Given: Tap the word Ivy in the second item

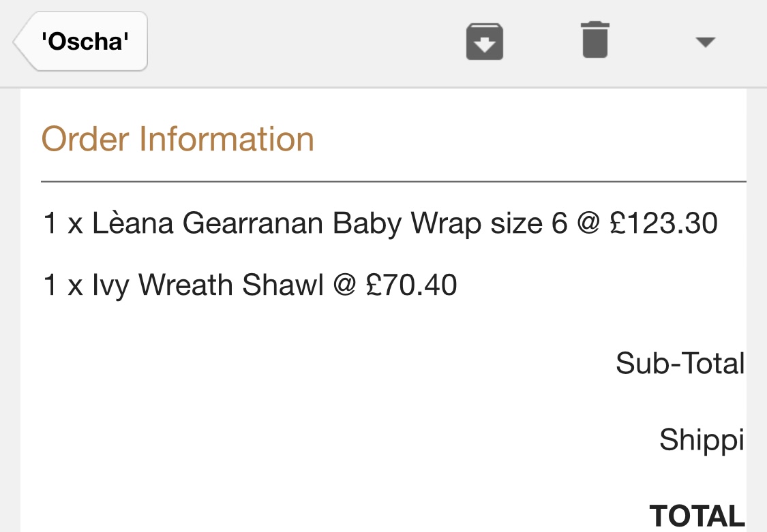Looking at the screenshot, I should (110, 285).
